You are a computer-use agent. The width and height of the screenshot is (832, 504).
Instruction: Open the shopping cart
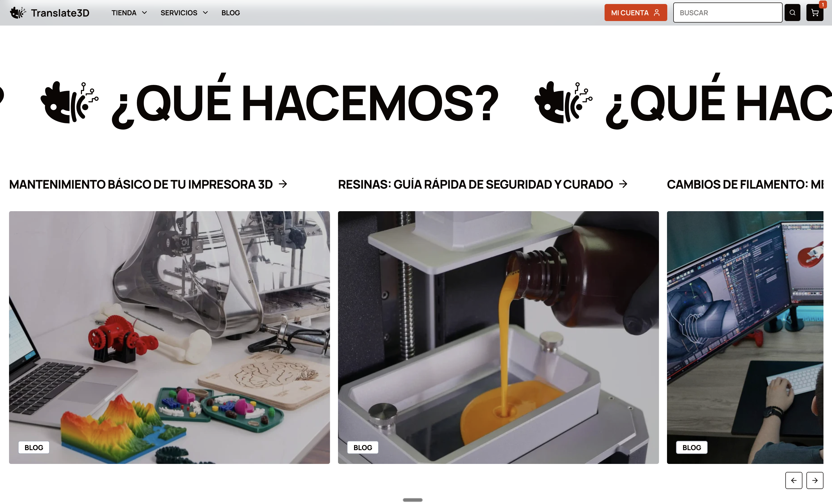[x=815, y=13]
